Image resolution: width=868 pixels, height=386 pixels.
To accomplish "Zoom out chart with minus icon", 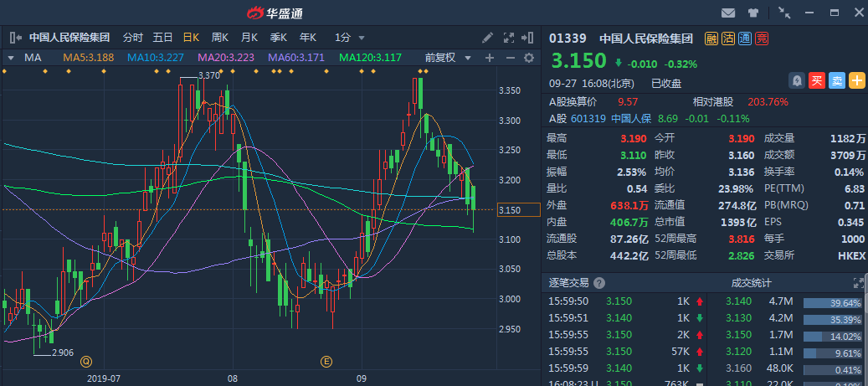I will (x=509, y=58).
